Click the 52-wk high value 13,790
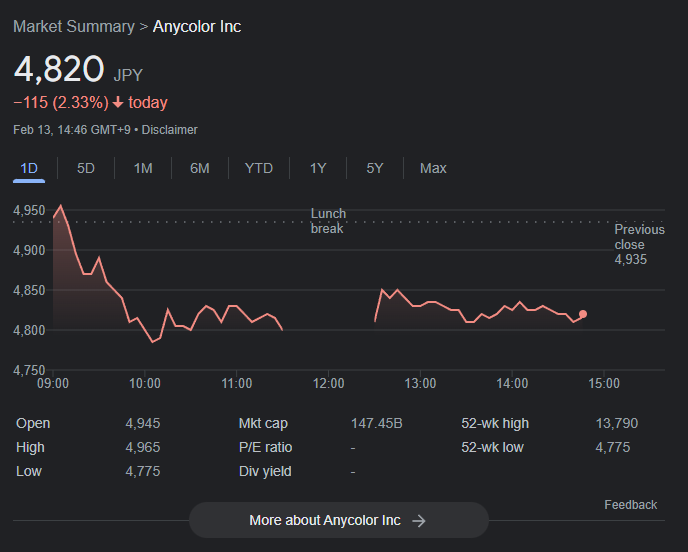Viewport: 688px width, 552px height. coord(616,423)
